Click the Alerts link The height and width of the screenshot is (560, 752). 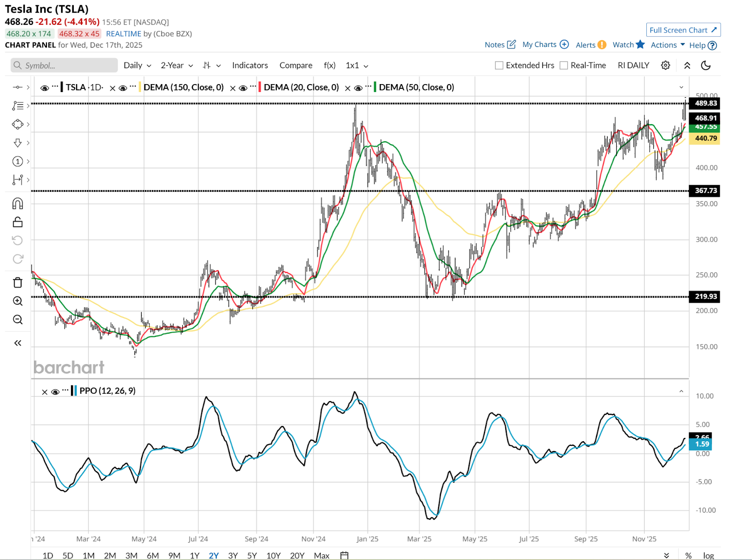coord(590,45)
